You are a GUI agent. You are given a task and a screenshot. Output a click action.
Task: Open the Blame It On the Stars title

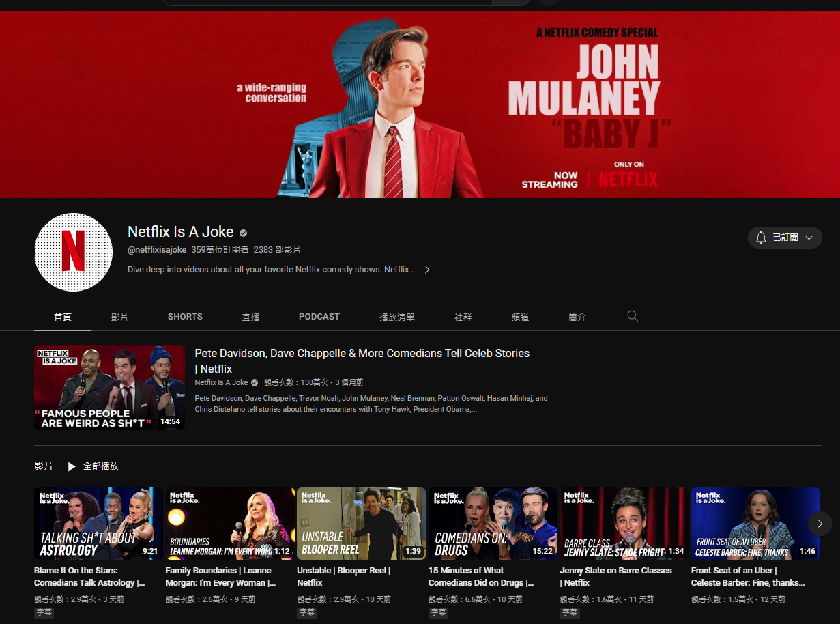89,577
